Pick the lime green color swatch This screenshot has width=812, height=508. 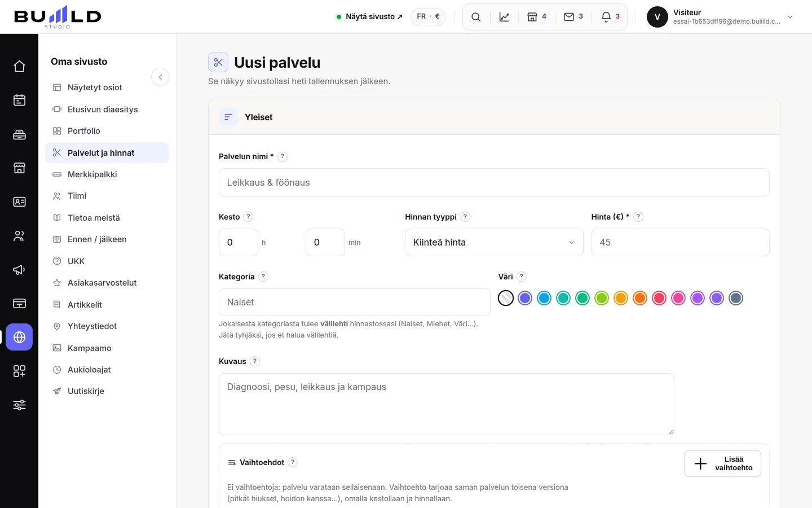pos(602,298)
